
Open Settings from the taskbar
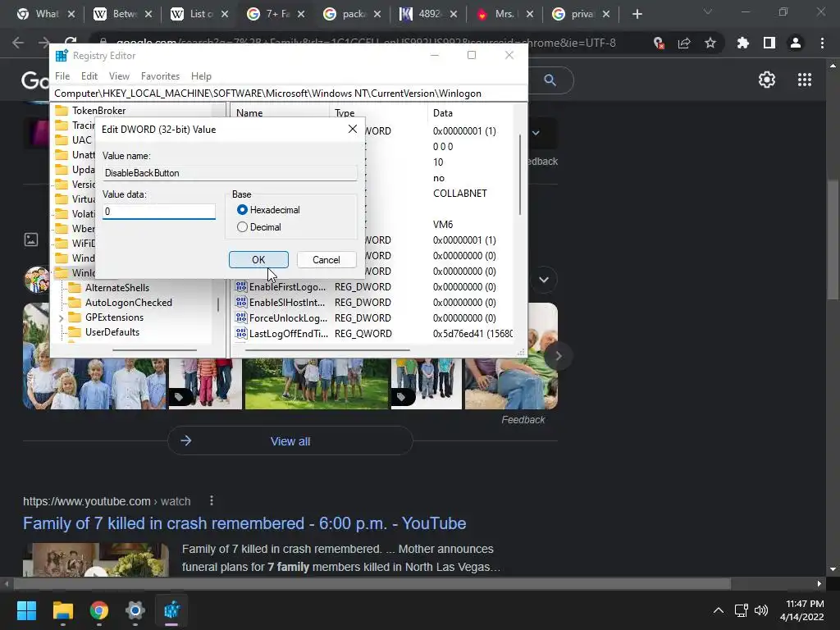pyautogui.click(x=135, y=610)
